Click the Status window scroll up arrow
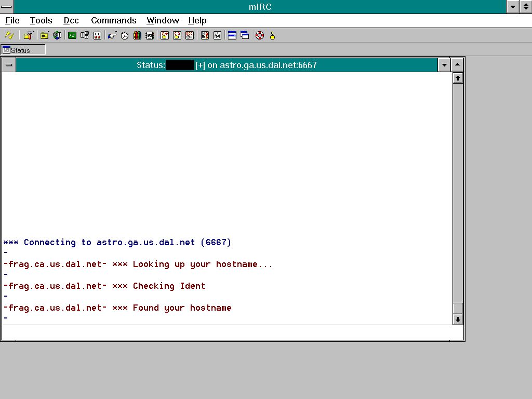 pos(458,78)
